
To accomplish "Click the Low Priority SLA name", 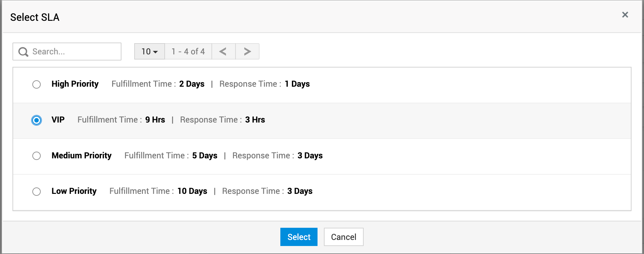I will (x=74, y=191).
